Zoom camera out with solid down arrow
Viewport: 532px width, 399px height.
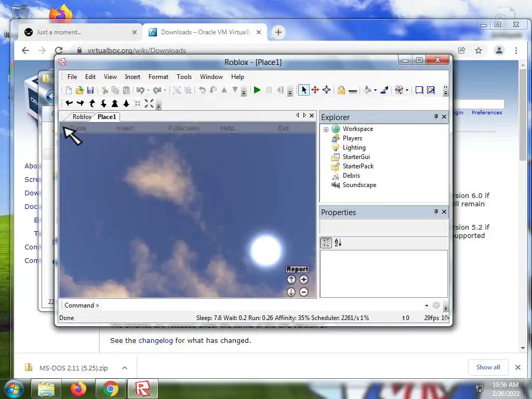(x=126, y=103)
